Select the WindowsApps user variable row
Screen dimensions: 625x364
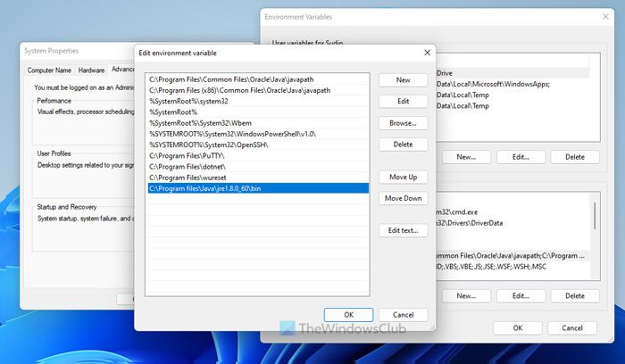point(512,84)
